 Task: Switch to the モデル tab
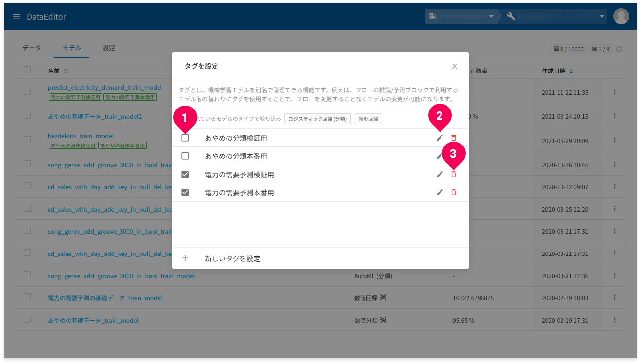[72, 48]
